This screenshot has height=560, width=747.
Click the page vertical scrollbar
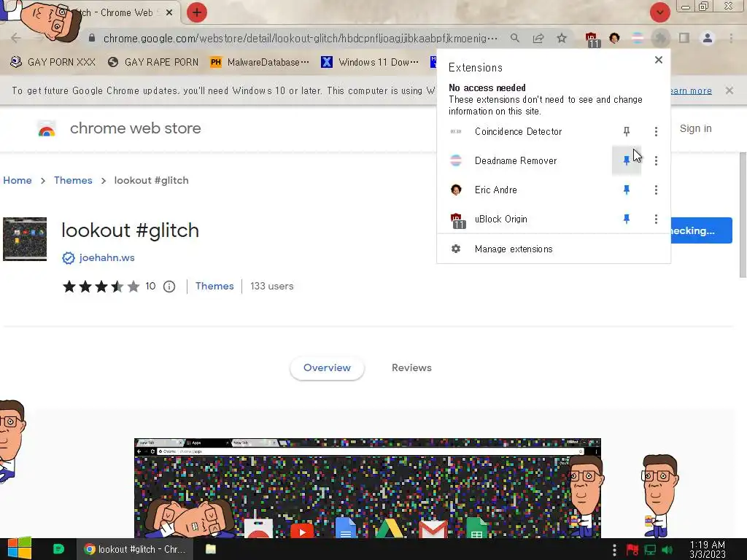click(x=743, y=215)
